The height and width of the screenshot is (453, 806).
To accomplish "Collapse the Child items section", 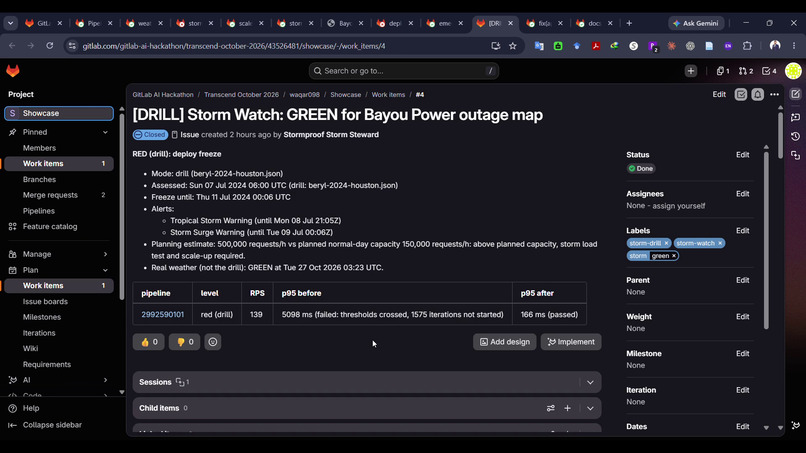I will click(x=590, y=408).
